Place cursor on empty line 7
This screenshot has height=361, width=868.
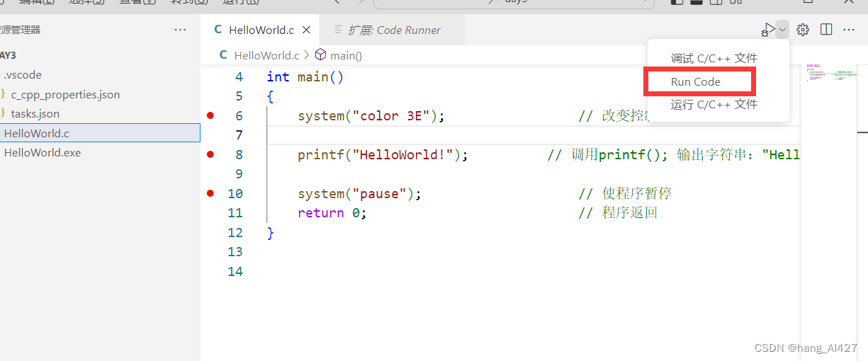(x=534, y=135)
